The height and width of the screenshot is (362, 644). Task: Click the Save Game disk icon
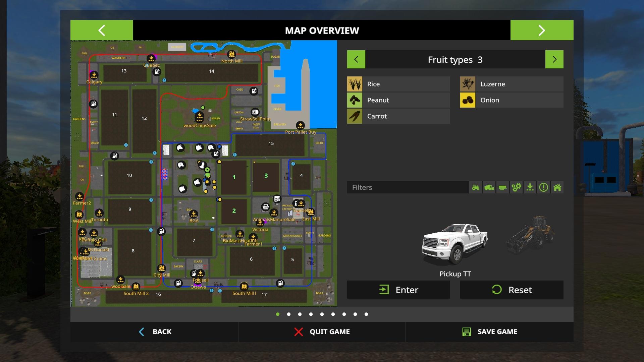click(467, 331)
